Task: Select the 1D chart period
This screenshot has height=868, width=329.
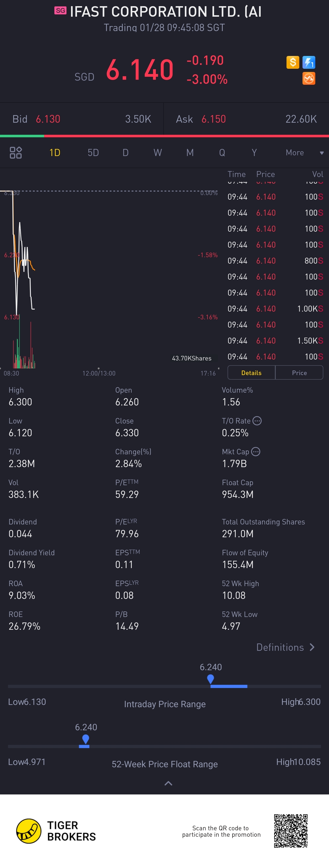Action: coord(55,153)
